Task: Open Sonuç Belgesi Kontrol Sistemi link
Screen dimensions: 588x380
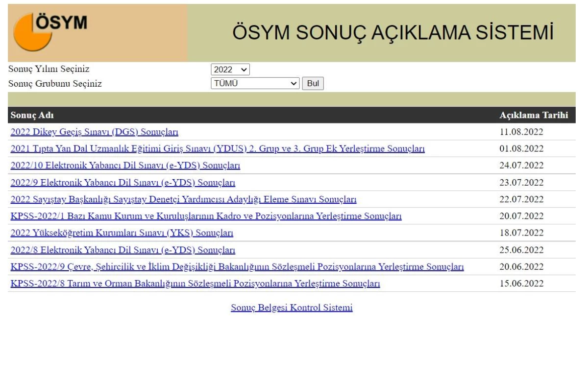Action: tap(292, 308)
